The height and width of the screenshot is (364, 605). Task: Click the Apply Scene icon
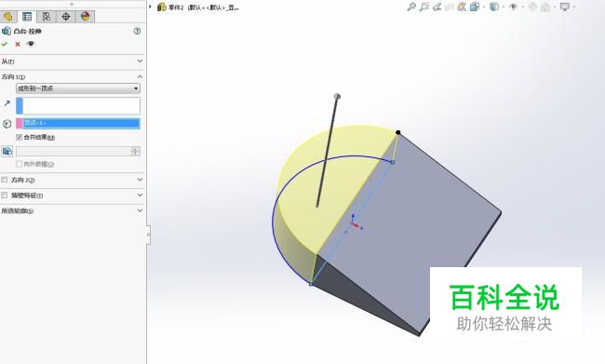coord(544,7)
